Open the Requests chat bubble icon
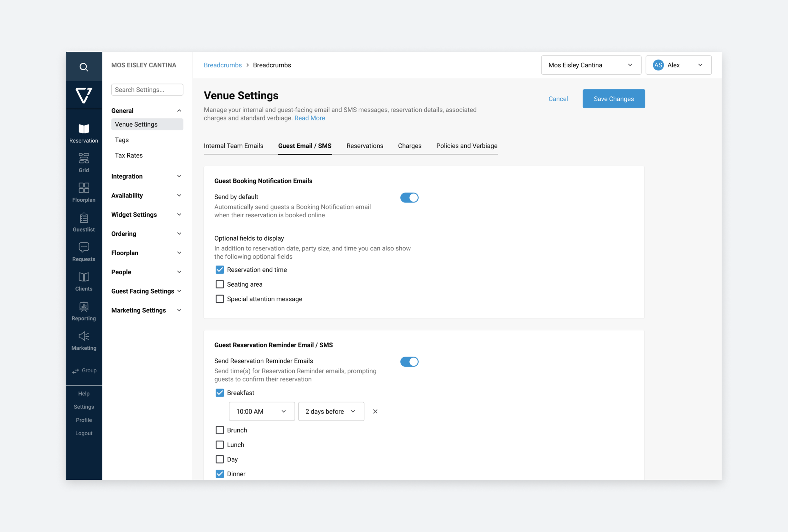 coord(84,247)
